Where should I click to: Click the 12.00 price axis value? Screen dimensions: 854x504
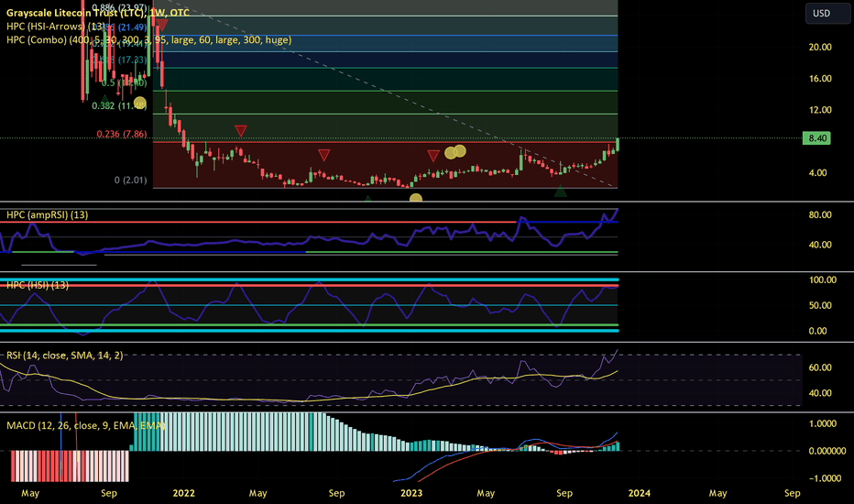820,110
